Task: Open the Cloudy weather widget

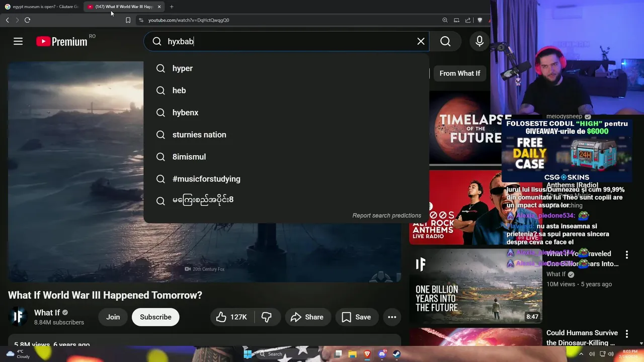Action: 18,354
